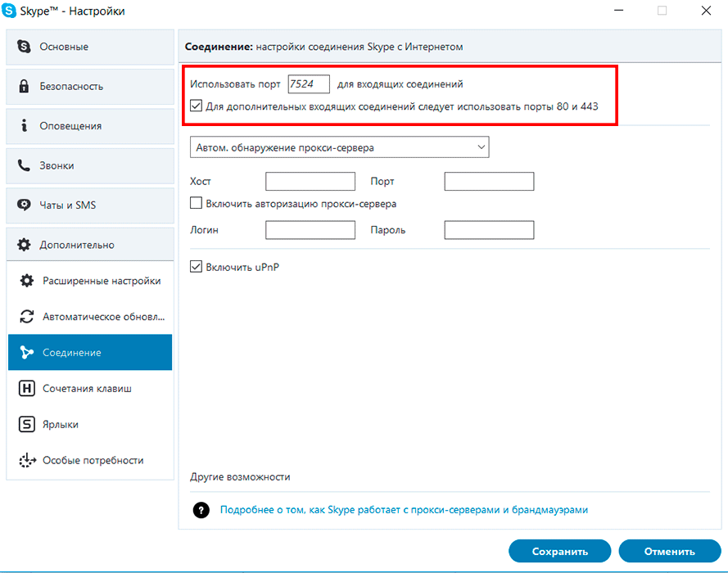The height and width of the screenshot is (573, 728).
Task: Click the phone handset icon beside Звонки
Action: click(x=24, y=165)
